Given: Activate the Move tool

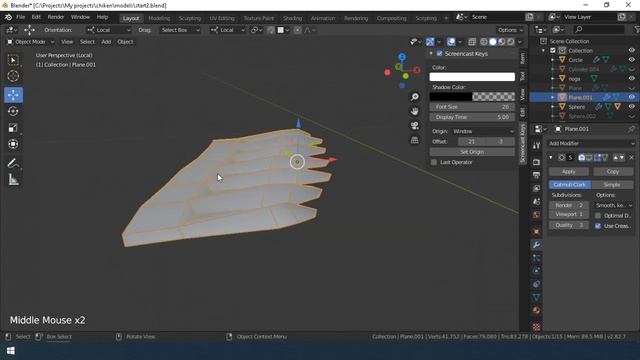Looking at the screenshot, I should coord(13,95).
